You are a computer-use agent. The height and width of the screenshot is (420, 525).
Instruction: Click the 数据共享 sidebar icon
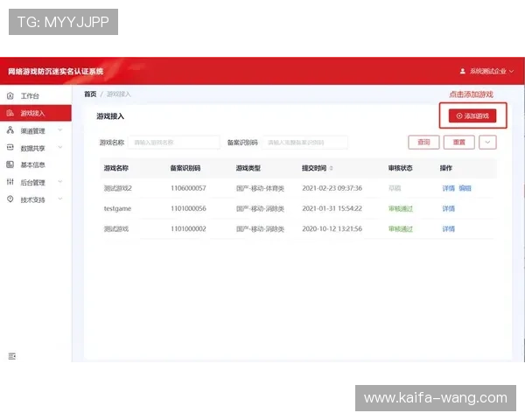pos(10,147)
